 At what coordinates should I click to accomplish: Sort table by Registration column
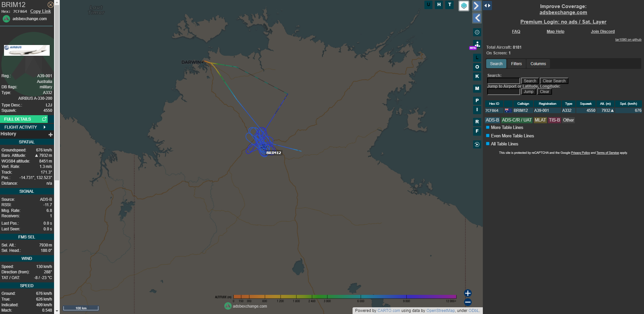[547, 104]
